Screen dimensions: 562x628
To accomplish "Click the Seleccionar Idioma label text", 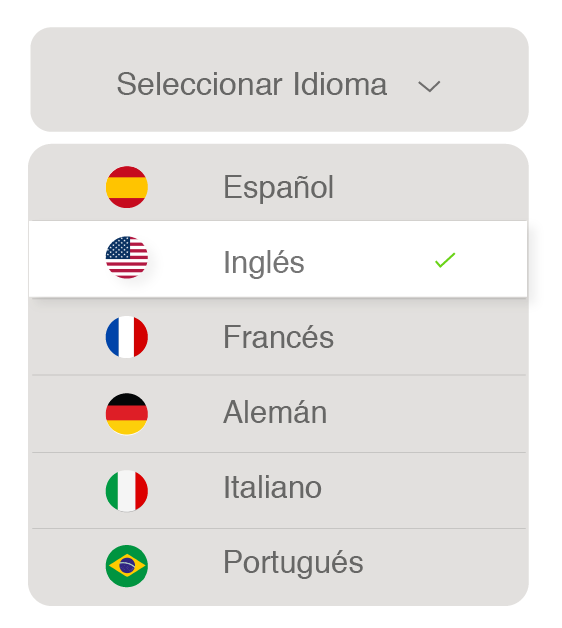I will (252, 84).
